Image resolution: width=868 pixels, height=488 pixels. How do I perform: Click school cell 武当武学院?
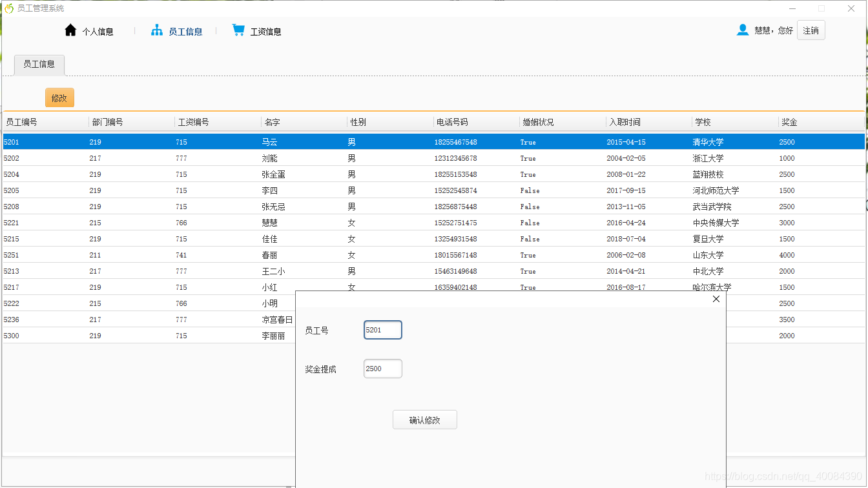click(712, 207)
